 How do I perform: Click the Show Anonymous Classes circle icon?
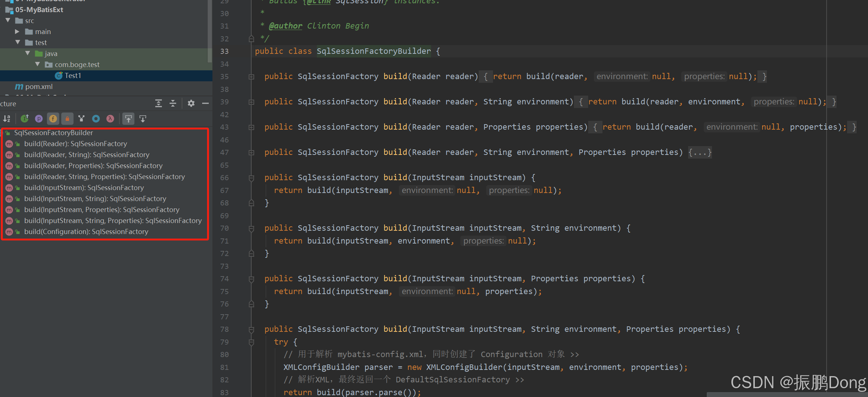click(x=96, y=119)
